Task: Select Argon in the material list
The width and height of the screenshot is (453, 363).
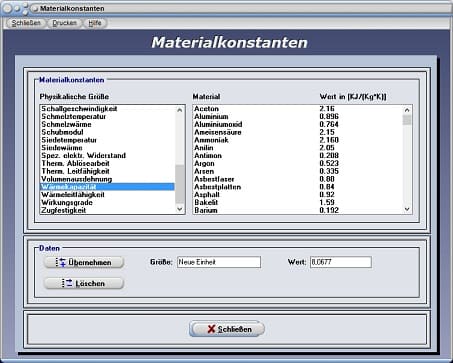Action: tap(298, 163)
